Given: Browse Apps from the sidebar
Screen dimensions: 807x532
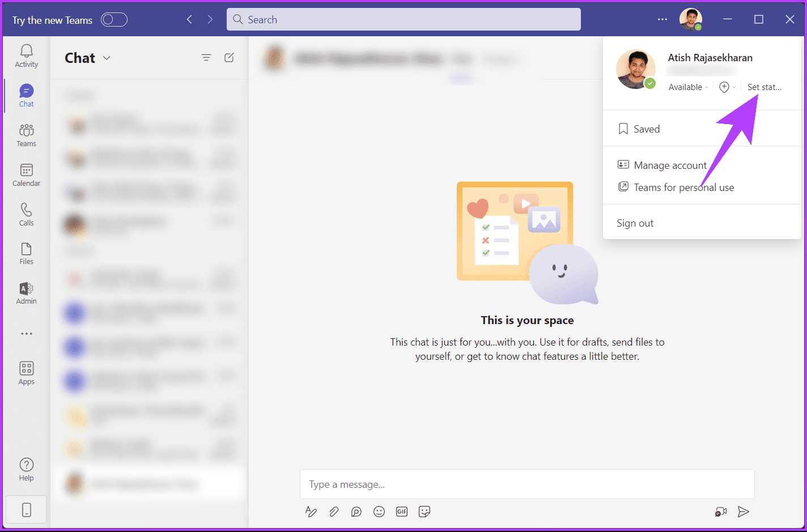Looking at the screenshot, I should 26,373.
